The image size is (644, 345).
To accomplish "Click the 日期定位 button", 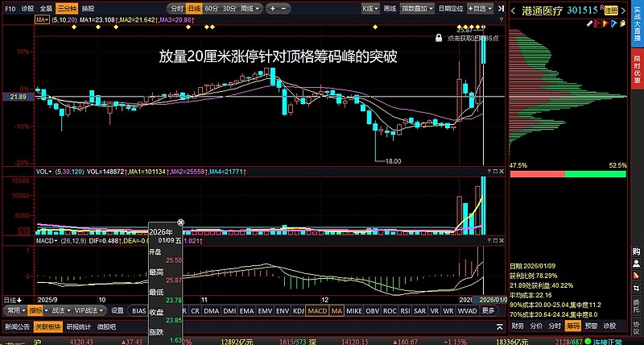I will [x=451, y=8].
